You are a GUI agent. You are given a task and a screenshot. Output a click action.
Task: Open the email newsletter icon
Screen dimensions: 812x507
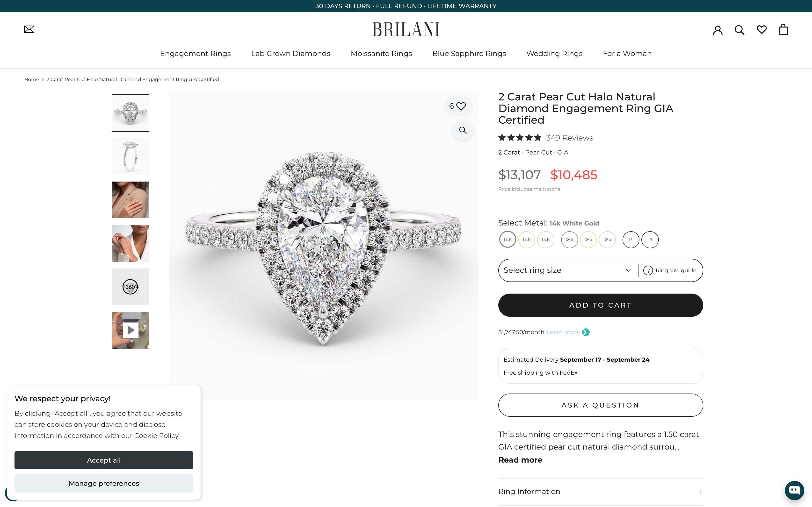29,29
